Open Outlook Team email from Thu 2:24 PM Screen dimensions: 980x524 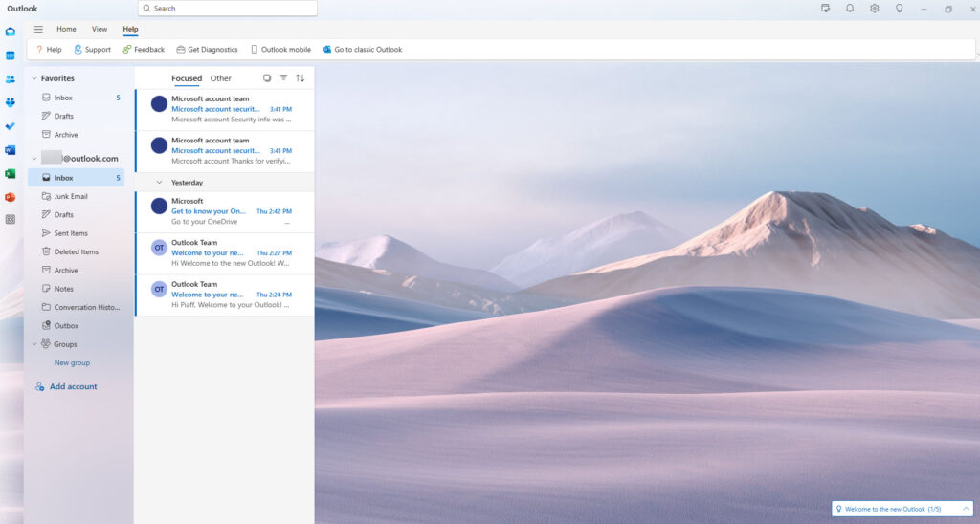pyautogui.click(x=225, y=295)
